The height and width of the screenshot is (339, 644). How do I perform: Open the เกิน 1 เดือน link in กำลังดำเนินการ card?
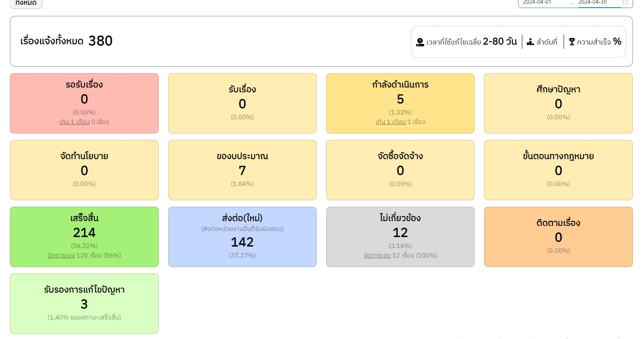390,122
